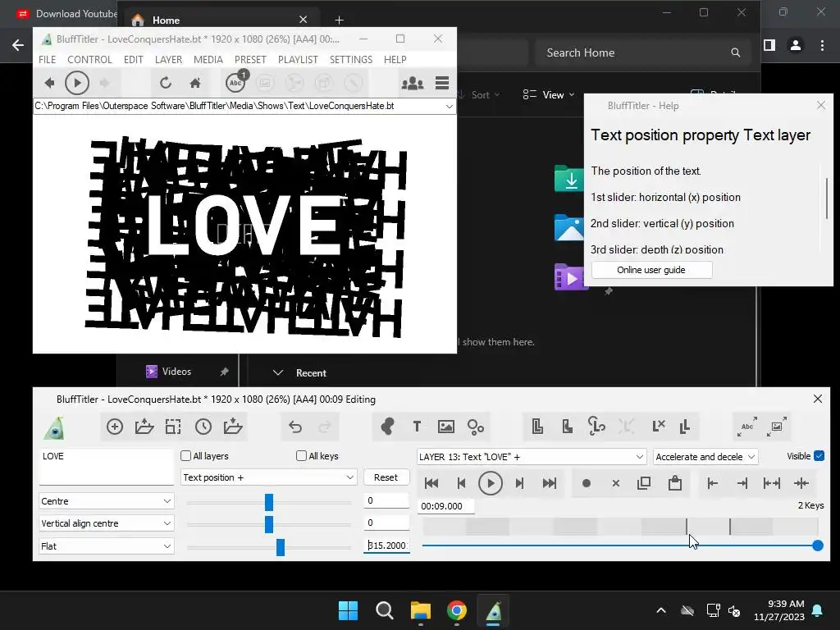Click the rightmost layer L icon beside delete
Image resolution: width=840 pixels, height=630 pixels.
click(685, 427)
